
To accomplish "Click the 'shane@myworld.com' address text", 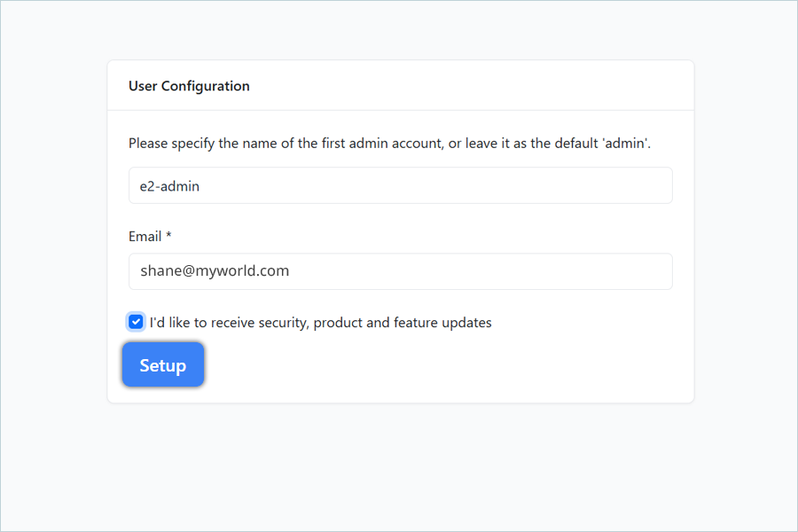I will point(214,271).
